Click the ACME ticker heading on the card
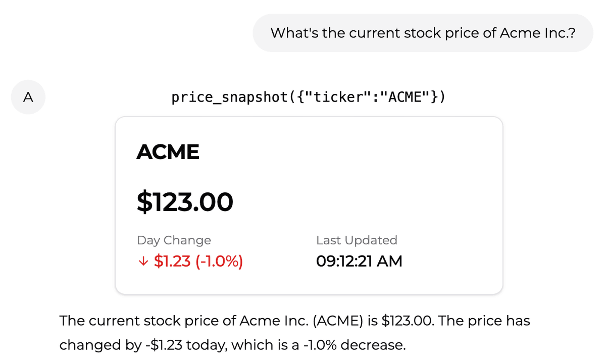The width and height of the screenshot is (606, 364). [x=168, y=151]
